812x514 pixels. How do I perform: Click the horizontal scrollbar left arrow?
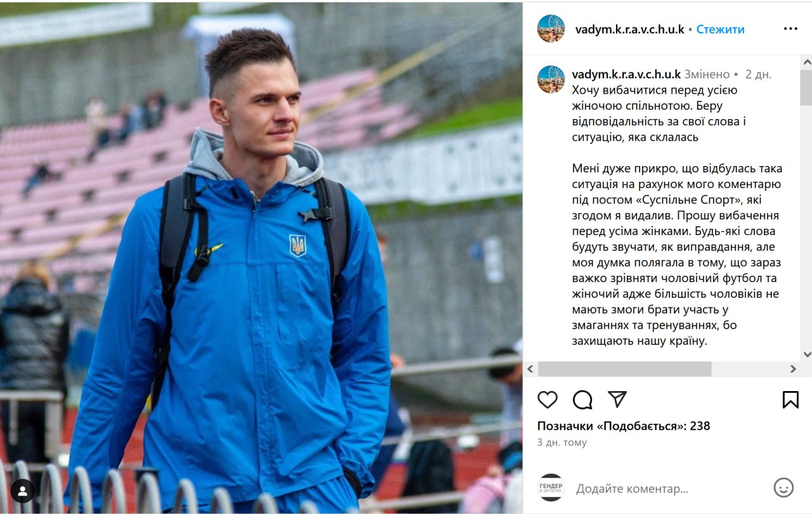pos(530,369)
